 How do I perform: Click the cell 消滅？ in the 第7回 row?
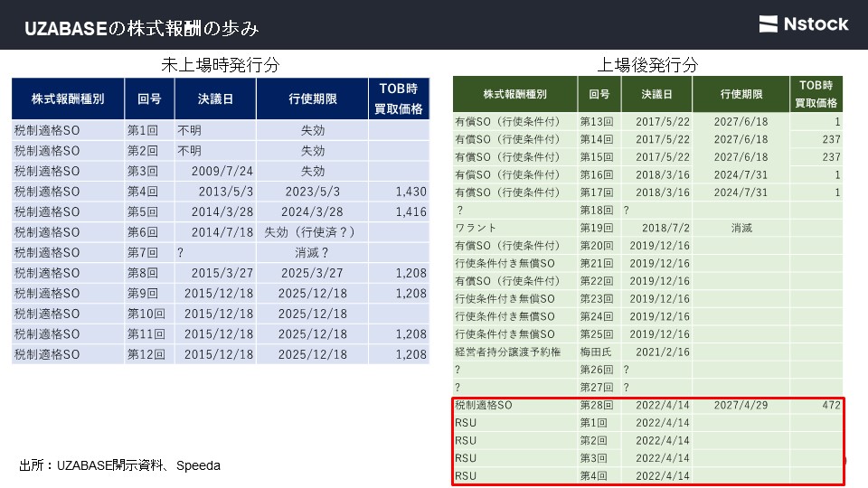pos(312,253)
